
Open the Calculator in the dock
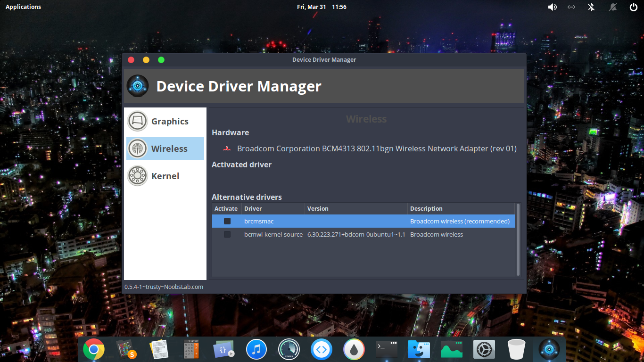[191, 349]
